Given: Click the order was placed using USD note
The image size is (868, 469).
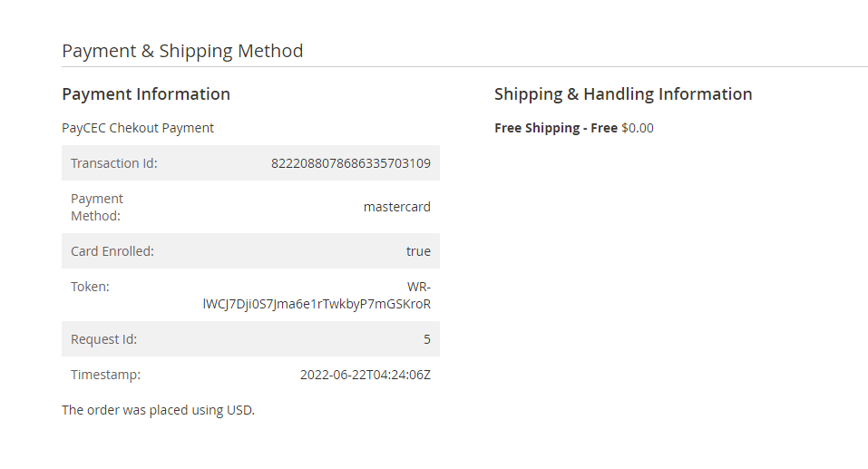Looking at the screenshot, I should click(x=158, y=410).
